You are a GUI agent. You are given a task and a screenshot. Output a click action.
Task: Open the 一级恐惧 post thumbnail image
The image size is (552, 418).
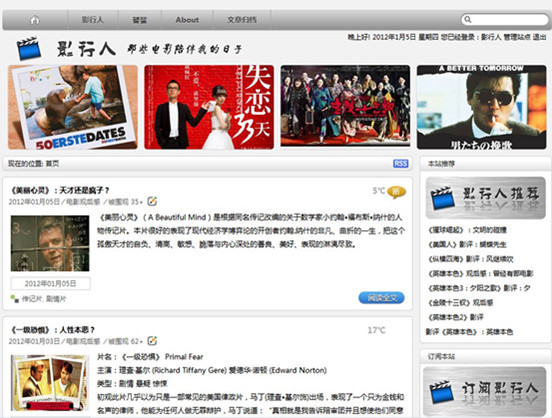(x=49, y=383)
